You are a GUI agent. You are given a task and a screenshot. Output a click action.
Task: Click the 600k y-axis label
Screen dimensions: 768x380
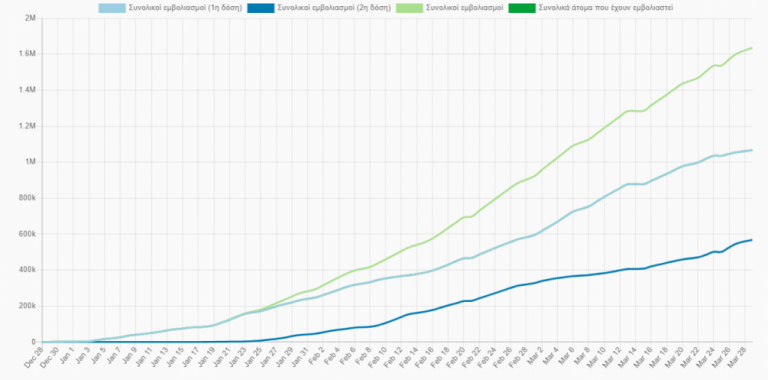click(28, 234)
